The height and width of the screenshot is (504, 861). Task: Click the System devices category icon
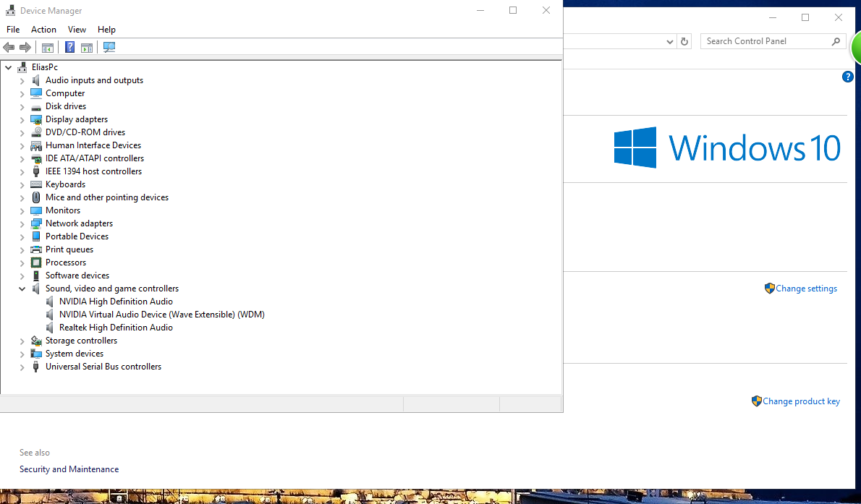coord(36,354)
